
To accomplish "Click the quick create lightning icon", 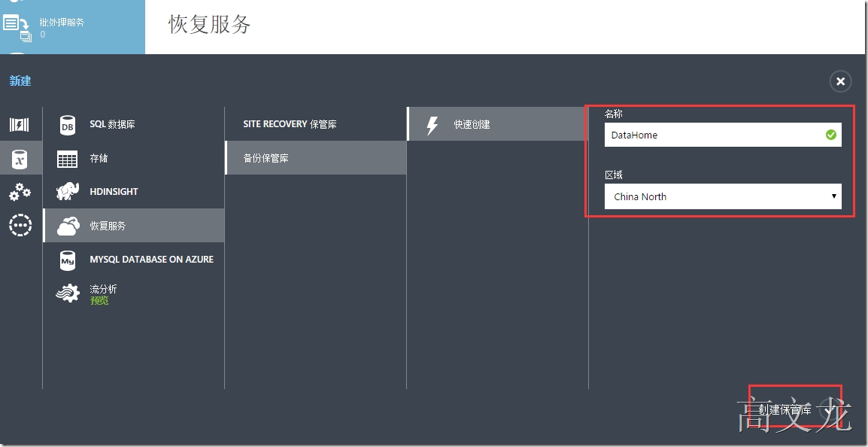I will (x=432, y=125).
